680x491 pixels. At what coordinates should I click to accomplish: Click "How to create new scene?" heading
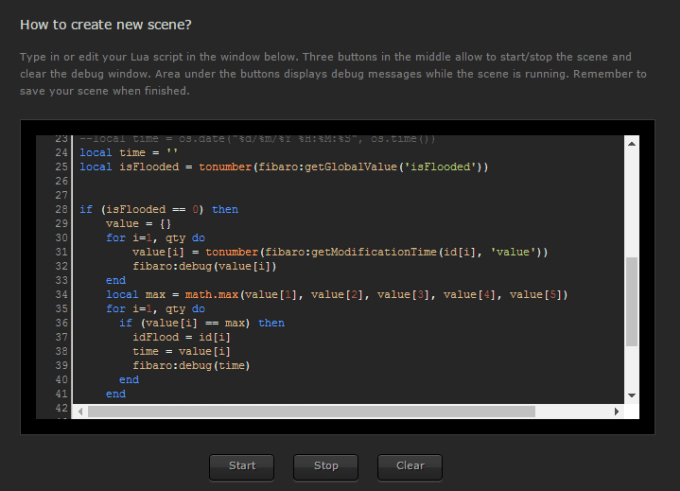tap(105, 25)
